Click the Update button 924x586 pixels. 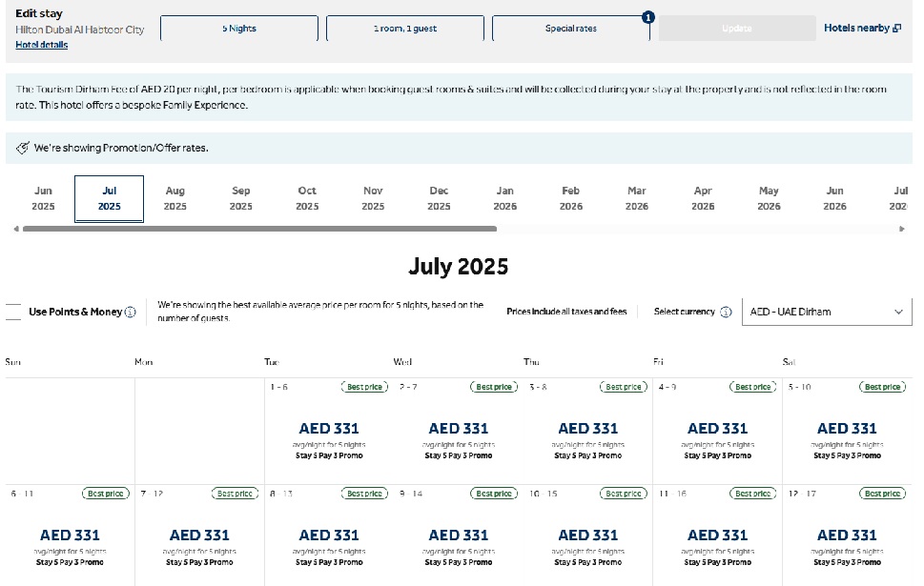pyautogui.click(x=737, y=29)
